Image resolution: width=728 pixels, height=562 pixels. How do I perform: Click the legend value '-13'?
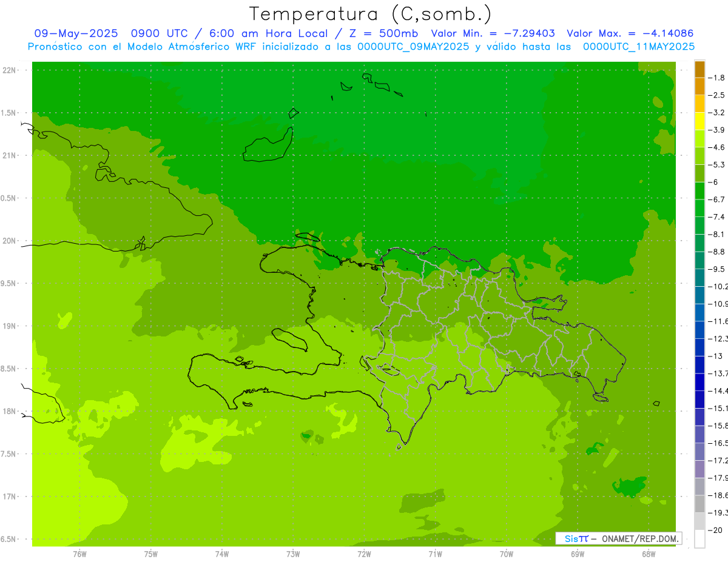[716, 356]
